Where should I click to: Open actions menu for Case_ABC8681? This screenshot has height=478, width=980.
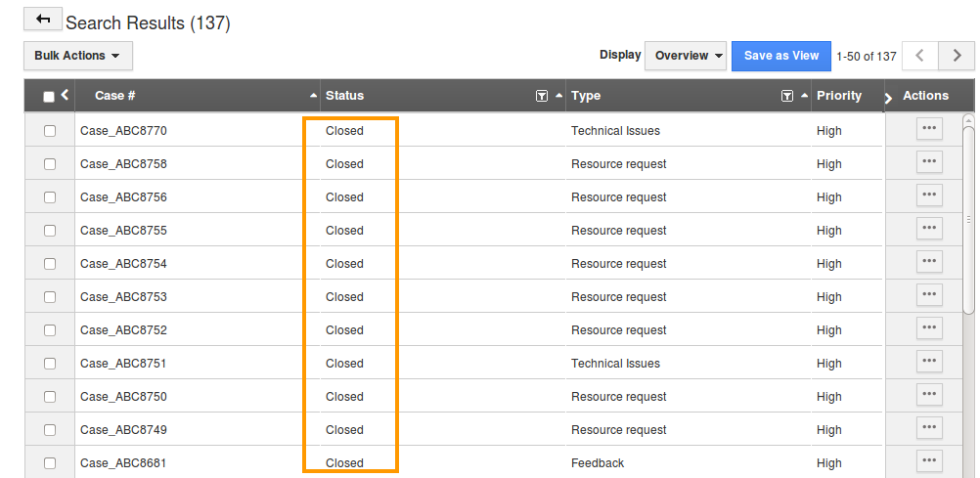[929, 460]
